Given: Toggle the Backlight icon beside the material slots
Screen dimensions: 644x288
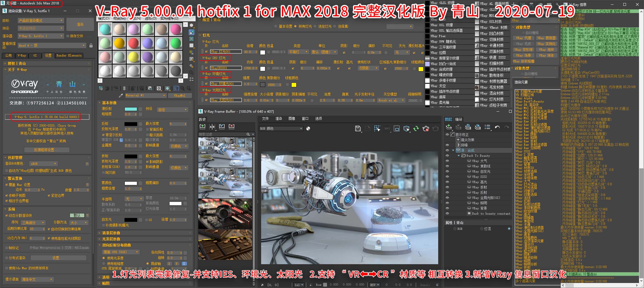Looking at the screenshot, I should [x=191, y=32].
